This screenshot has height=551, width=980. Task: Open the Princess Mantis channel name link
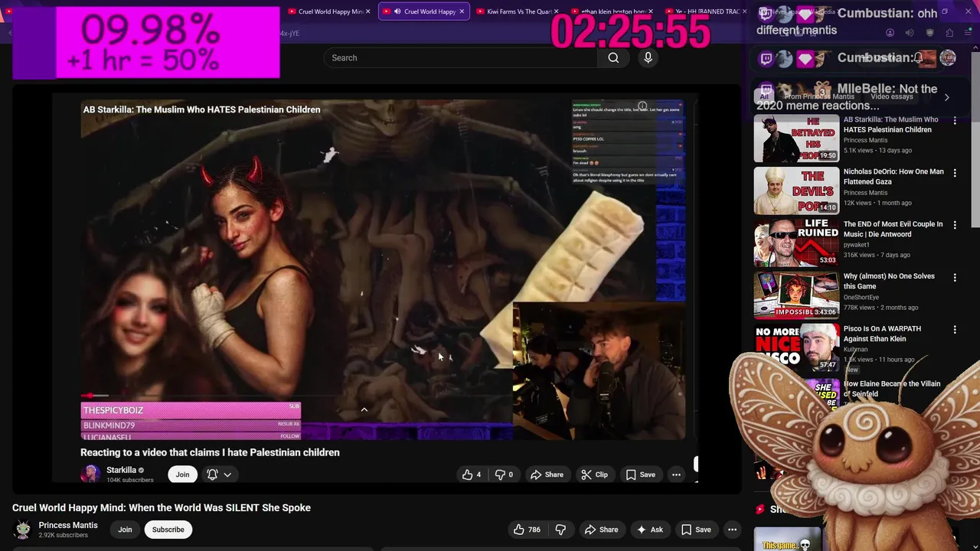(x=68, y=525)
